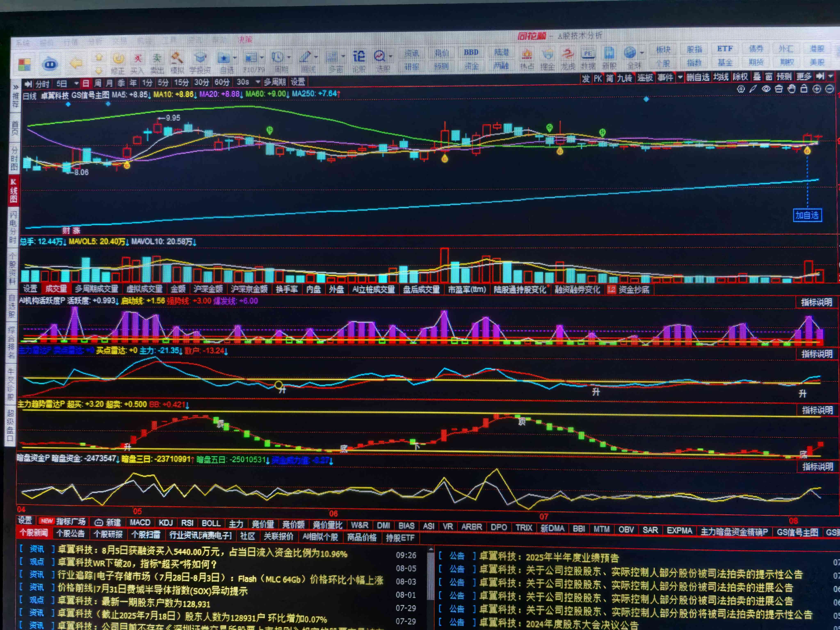Click the blue robot assistant icon
The width and height of the screenshot is (840, 630).
coord(50,64)
